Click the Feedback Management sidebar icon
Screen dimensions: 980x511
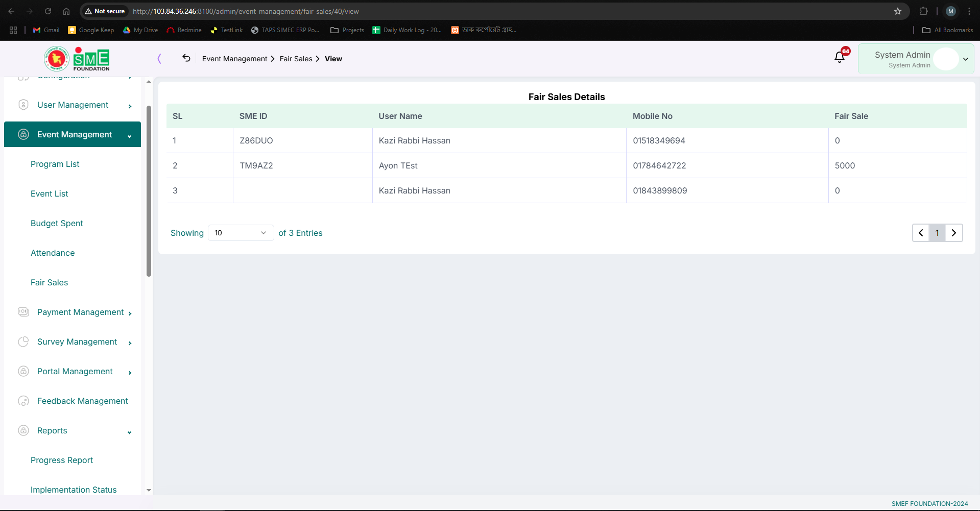(23, 401)
